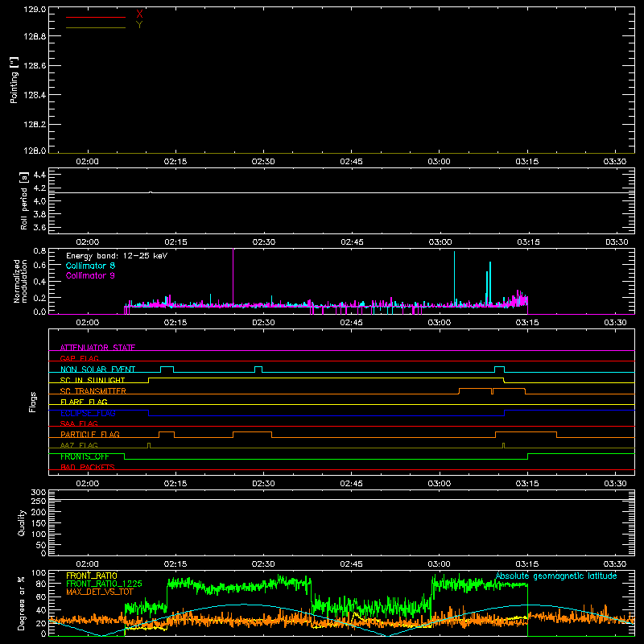
Task: Click the 'FLARE_FLAG' label
Action: (x=84, y=402)
